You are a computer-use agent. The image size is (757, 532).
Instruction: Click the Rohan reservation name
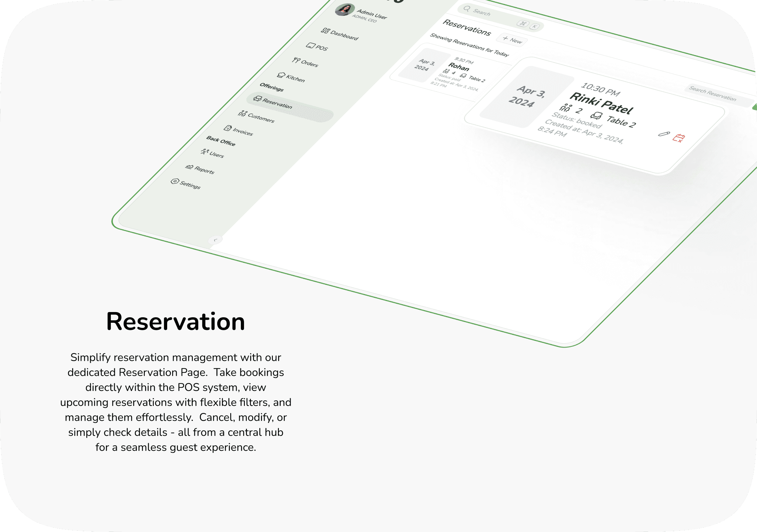click(459, 67)
